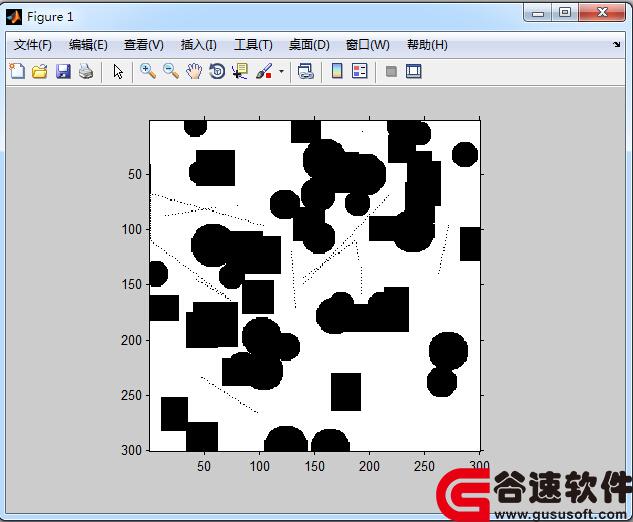Screen dimensions: 633x522
Task: Click the x-axis tick label 100
Action: pyautogui.click(x=259, y=466)
